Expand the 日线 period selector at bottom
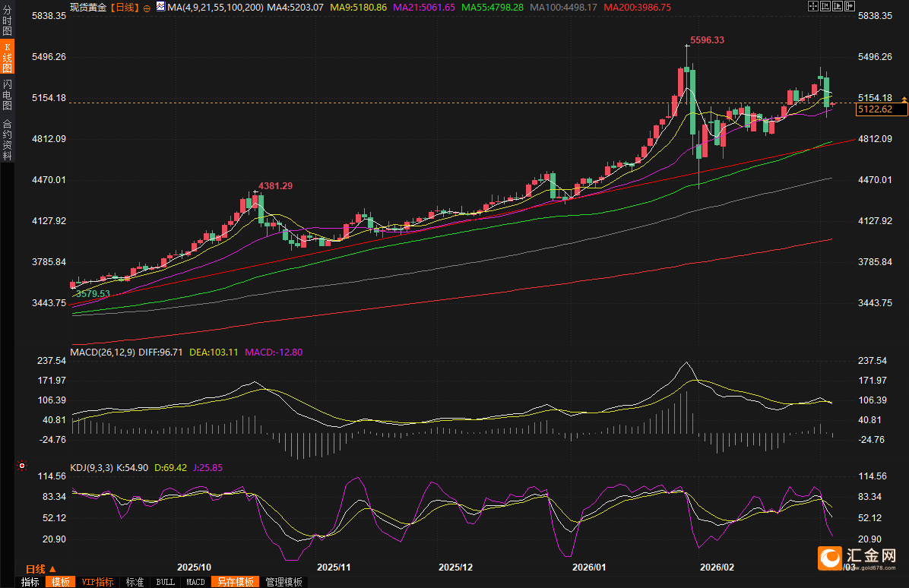 pyautogui.click(x=41, y=569)
